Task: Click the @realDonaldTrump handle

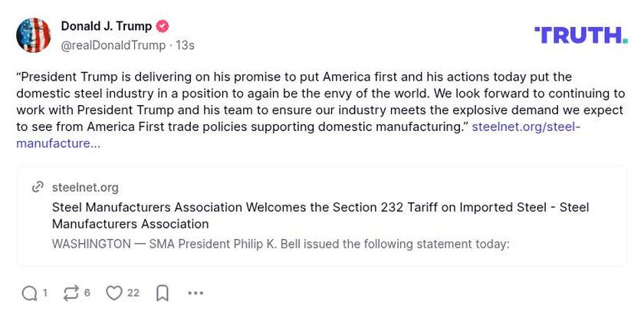Action: [113, 45]
